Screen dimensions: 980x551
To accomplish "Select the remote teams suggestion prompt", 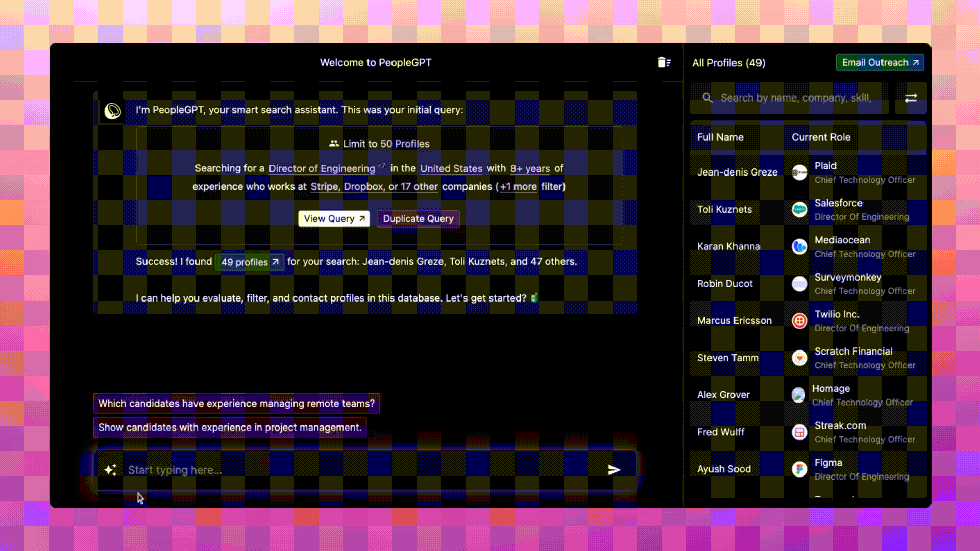I will pyautogui.click(x=236, y=404).
